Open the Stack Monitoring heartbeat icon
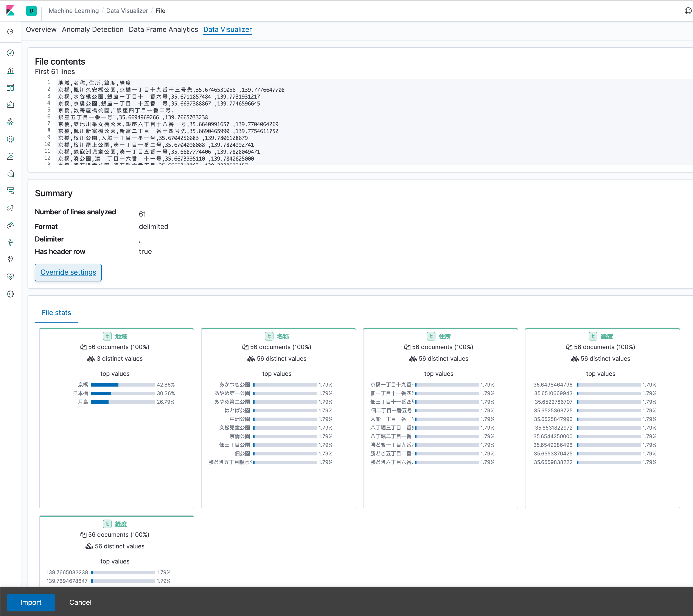693x616 pixels. [10, 277]
